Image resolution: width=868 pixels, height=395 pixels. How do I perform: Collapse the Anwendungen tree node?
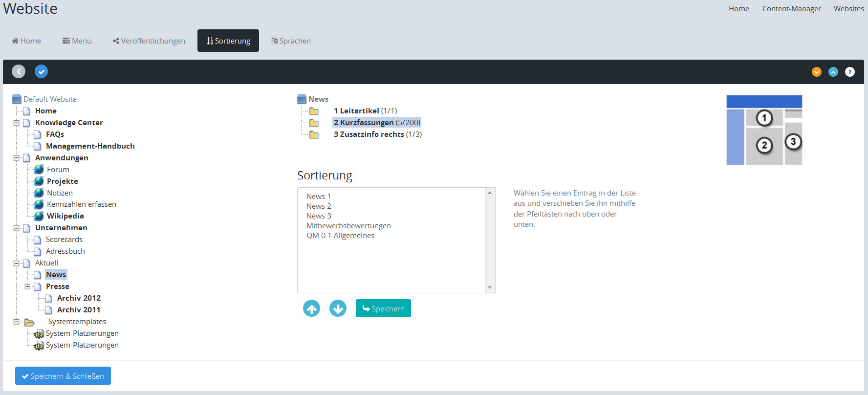click(x=16, y=158)
